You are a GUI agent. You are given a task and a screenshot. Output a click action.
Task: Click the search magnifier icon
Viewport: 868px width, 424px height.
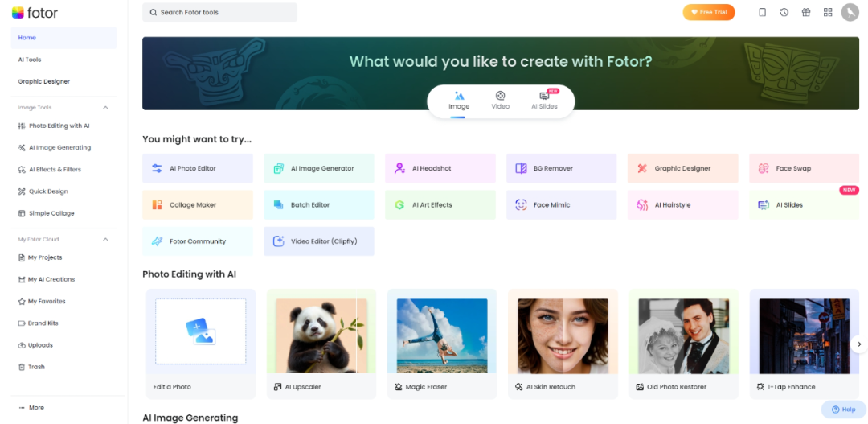coord(154,12)
